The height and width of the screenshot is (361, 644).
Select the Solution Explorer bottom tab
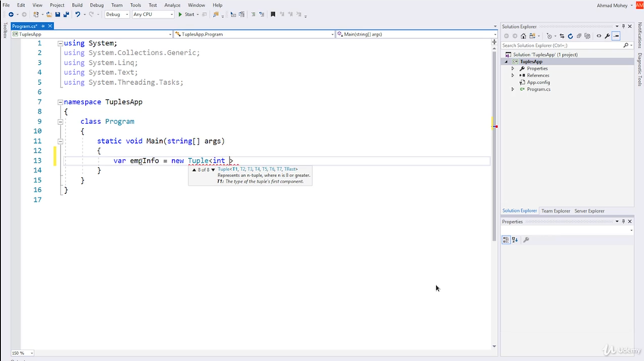[x=520, y=211]
